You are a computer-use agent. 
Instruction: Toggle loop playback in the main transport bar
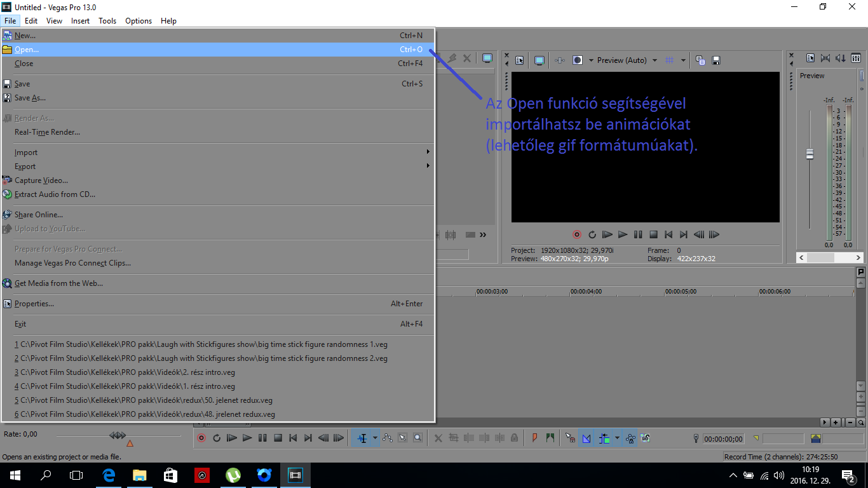pos(217,438)
